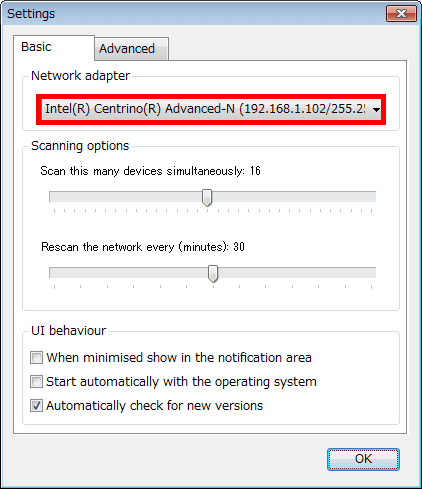Click the rescan minutes slider thumb
Screen dimensions: 422x489
tap(213, 274)
